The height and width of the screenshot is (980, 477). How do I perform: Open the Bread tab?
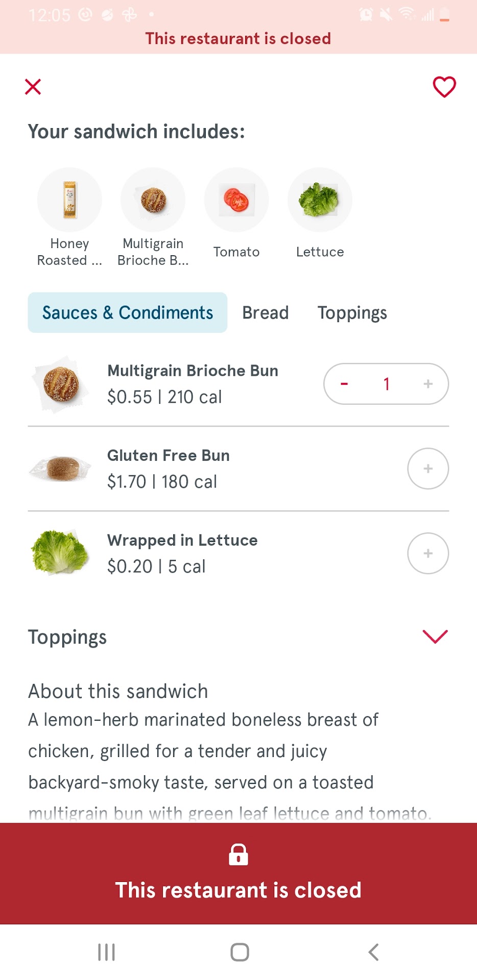266,312
